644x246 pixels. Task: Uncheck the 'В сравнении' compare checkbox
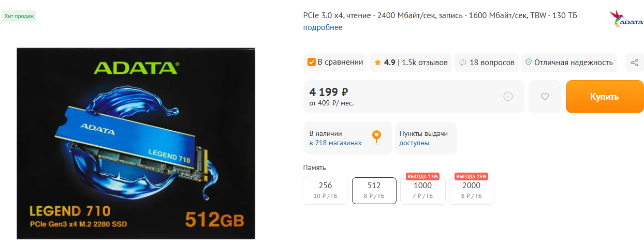tap(312, 63)
